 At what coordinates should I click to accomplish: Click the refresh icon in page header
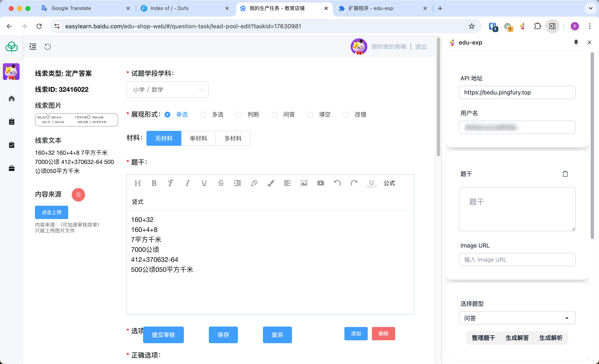[48, 47]
